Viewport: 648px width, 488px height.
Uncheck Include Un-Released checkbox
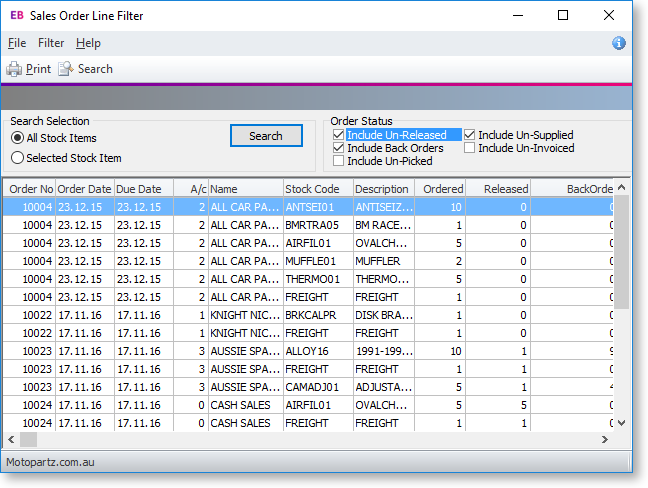[339, 135]
